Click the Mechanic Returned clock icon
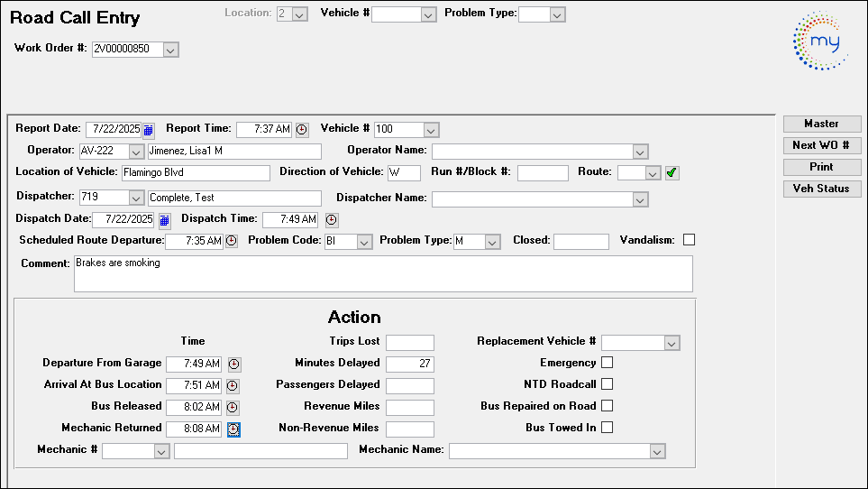Viewport: 868px width, 489px height. 233,429
